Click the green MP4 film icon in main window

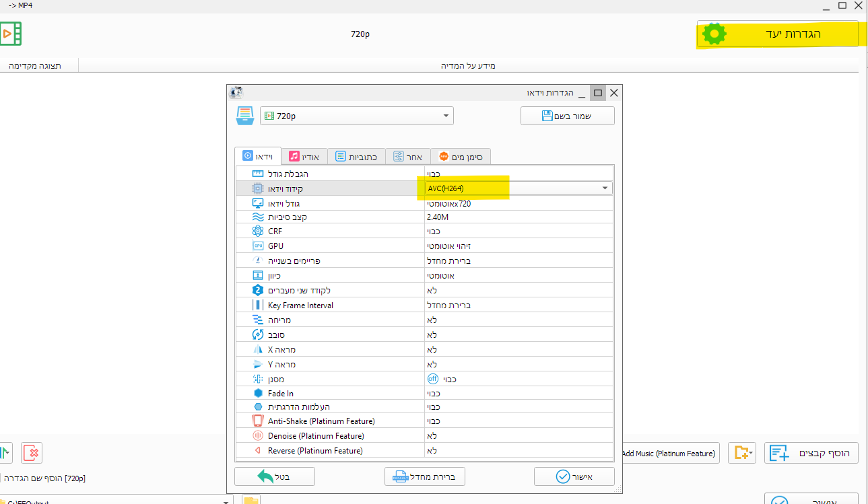[11, 33]
